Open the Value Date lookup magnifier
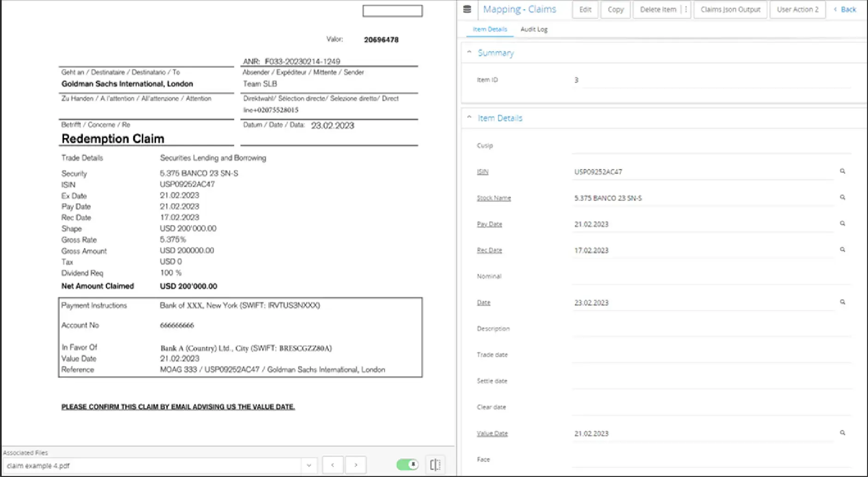The image size is (868, 477). click(843, 433)
